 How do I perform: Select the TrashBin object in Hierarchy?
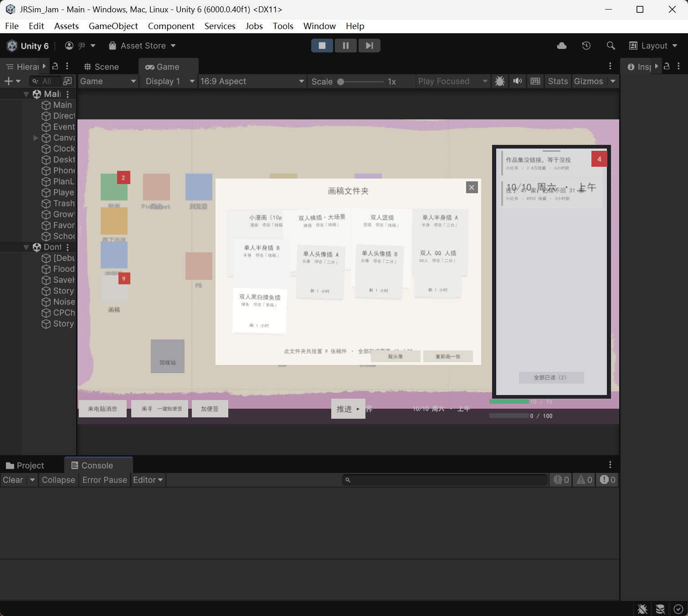(58, 204)
